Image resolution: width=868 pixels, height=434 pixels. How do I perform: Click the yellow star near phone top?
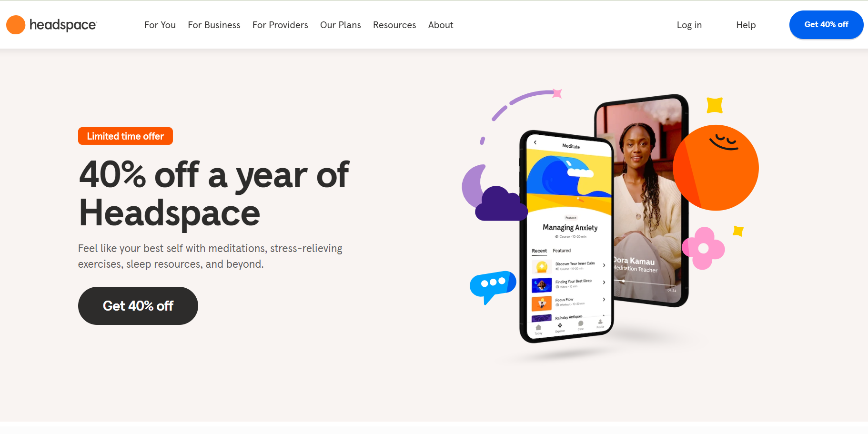pos(715,105)
